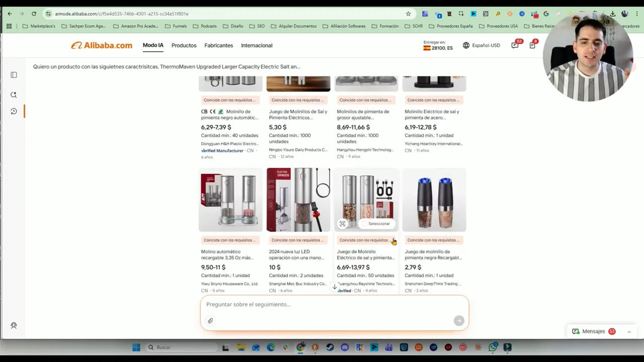This screenshot has height=362, width=644.
Task: Open WhatsApp from the taskbar
Action: point(493,347)
